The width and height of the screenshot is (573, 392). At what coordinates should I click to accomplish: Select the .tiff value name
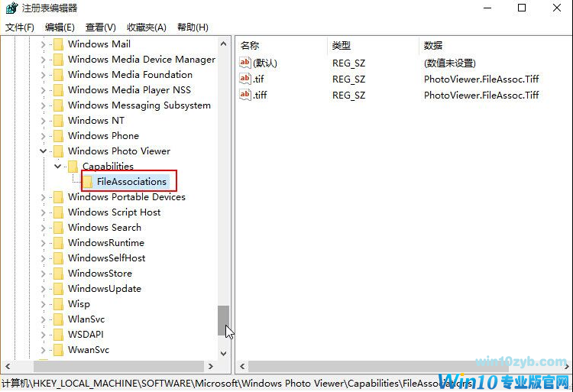tap(261, 95)
